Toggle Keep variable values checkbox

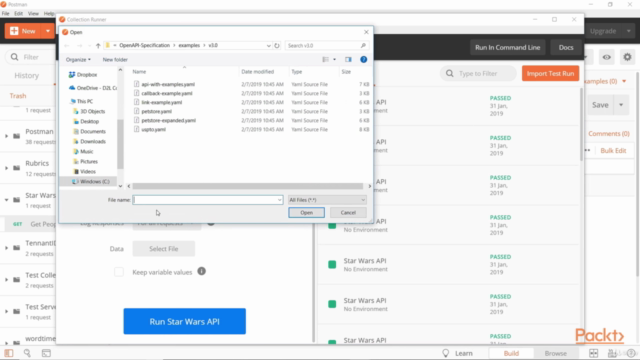(x=119, y=272)
